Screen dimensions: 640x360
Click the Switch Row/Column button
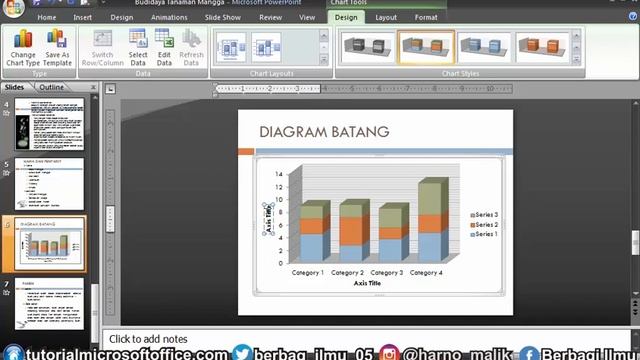click(102, 48)
